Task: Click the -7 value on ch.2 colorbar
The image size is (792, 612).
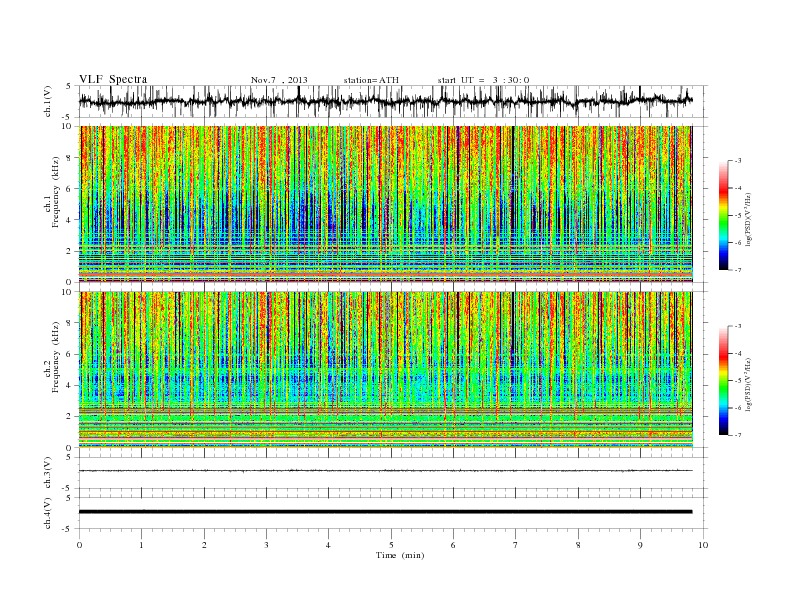Action: [x=738, y=435]
